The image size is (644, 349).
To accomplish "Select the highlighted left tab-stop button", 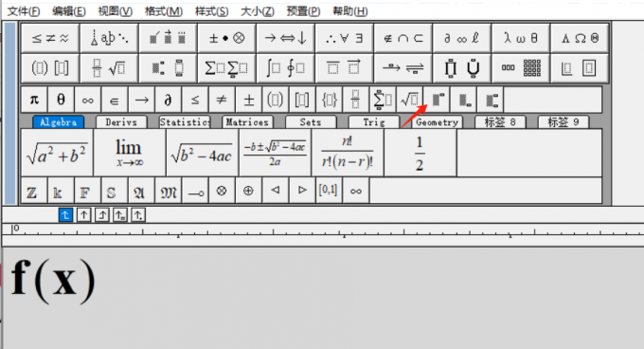I will [65, 215].
